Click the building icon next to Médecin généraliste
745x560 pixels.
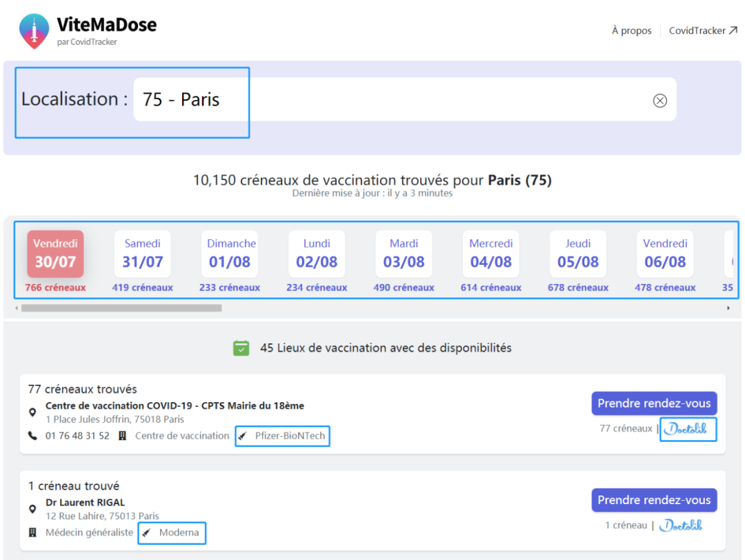[32, 533]
